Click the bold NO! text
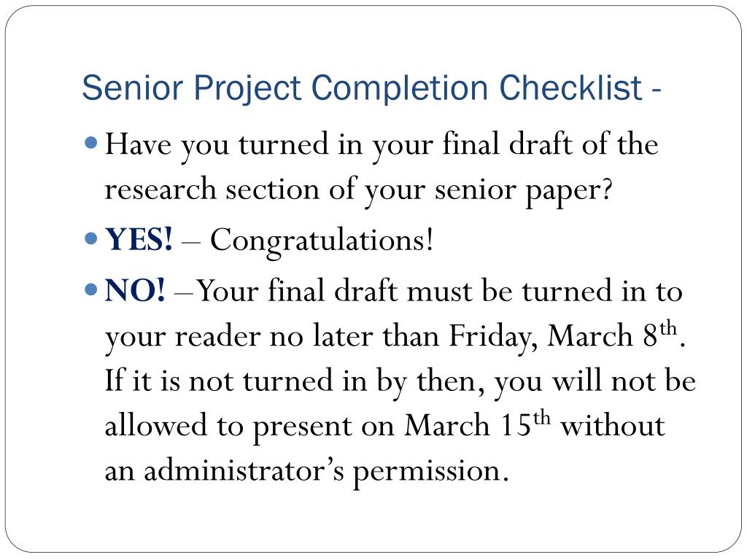 pyautogui.click(x=135, y=290)
